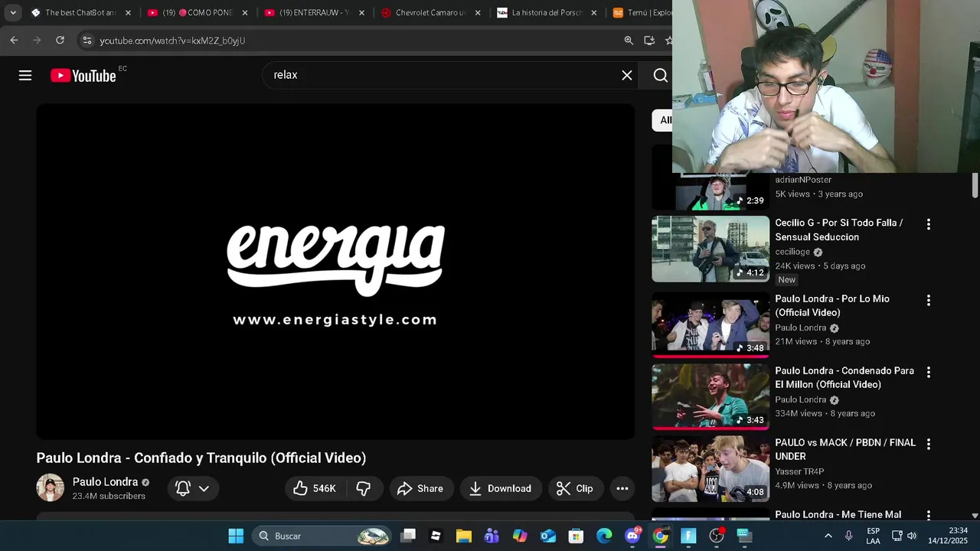Share the video
The image size is (980, 551).
[420, 488]
